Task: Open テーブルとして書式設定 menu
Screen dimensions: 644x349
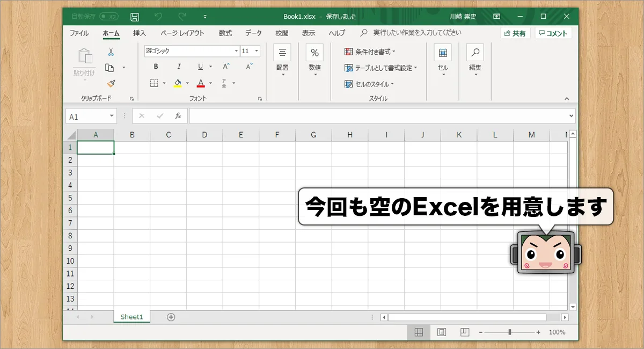Action: point(380,68)
